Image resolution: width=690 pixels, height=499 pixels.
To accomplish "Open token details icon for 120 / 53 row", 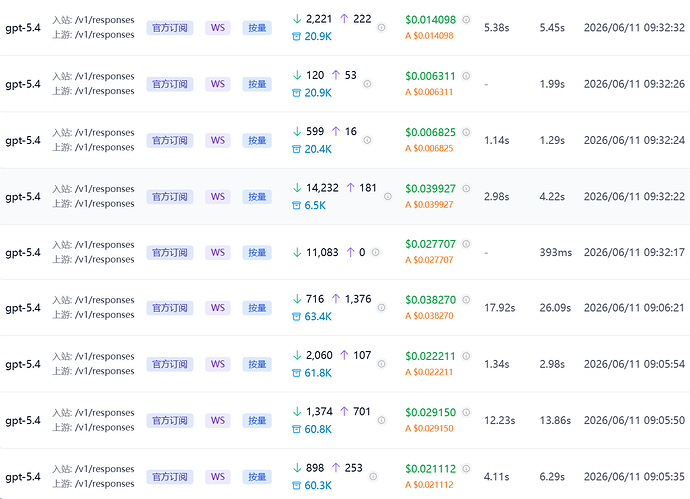I will 367,84.
